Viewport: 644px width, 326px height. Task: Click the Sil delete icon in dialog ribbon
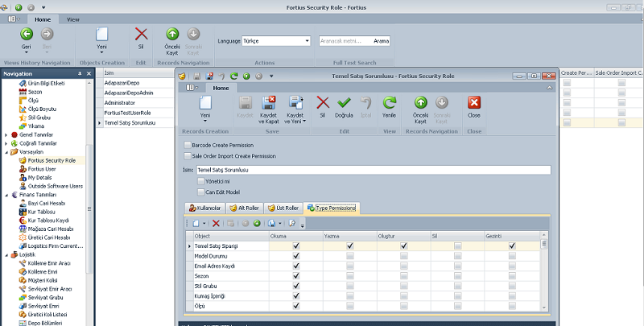click(x=323, y=103)
